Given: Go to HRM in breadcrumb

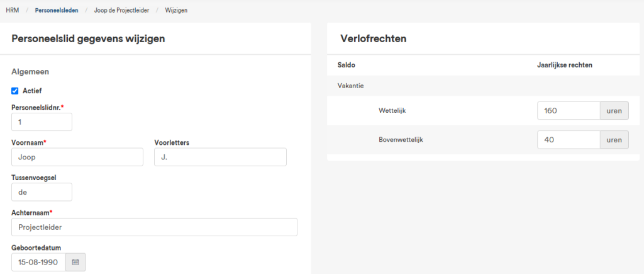Looking at the screenshot, I should click(13, 10).
